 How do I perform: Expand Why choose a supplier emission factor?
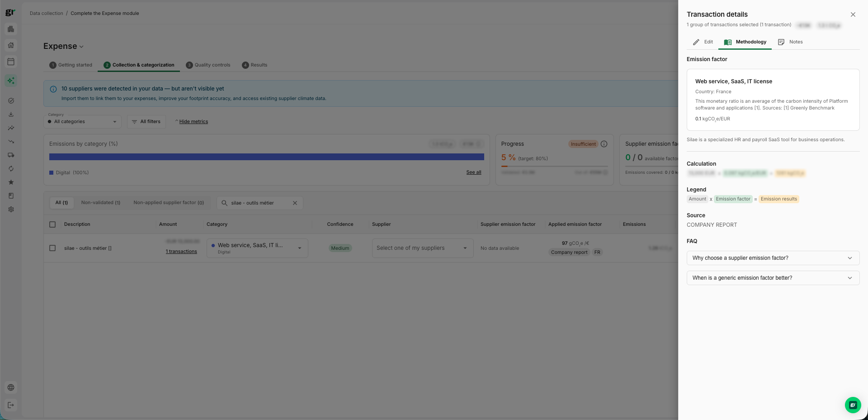773,258
